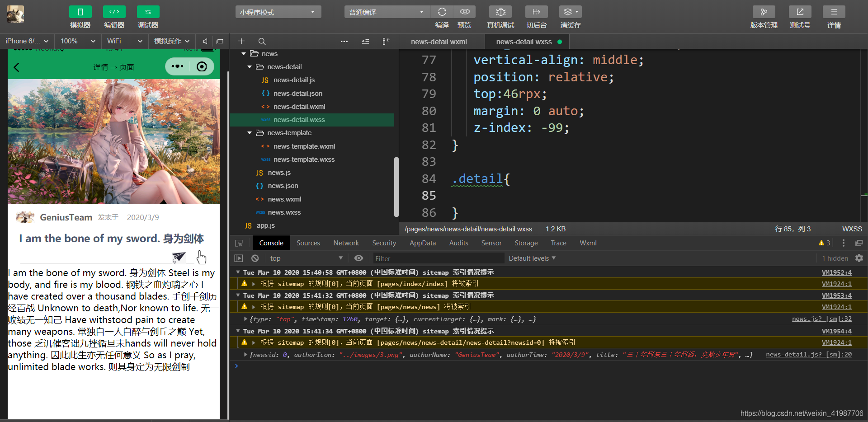868x422 pixels.
Task: Open the details menu icon
Action: pyautogui.click(x=834, y=12)
